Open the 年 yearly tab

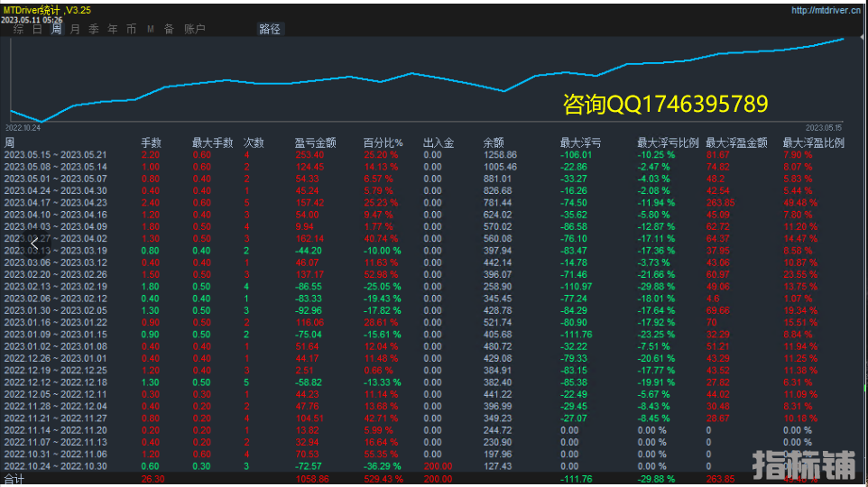[113, 29]
